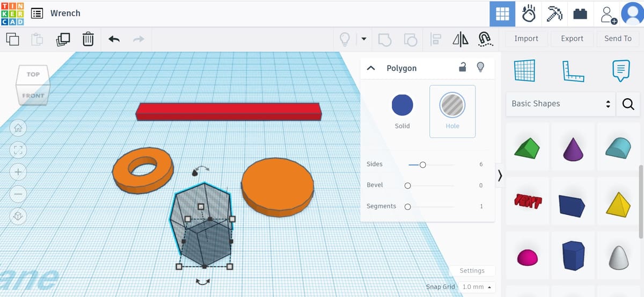The width and height of the screenshot is (644, 297).
Task: Set Polygon to Solid
Action: (402, 112)
